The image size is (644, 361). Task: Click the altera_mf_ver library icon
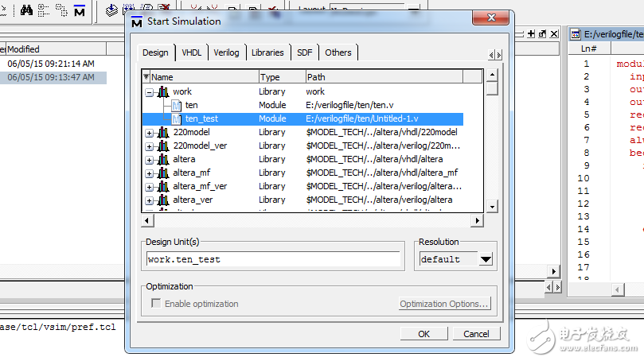(x=163, y=186)
